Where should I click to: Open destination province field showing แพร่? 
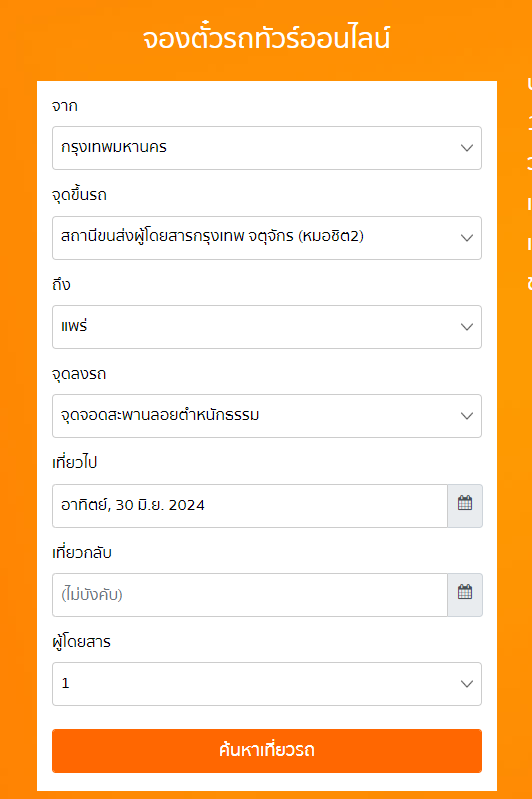tap(267, 327)
